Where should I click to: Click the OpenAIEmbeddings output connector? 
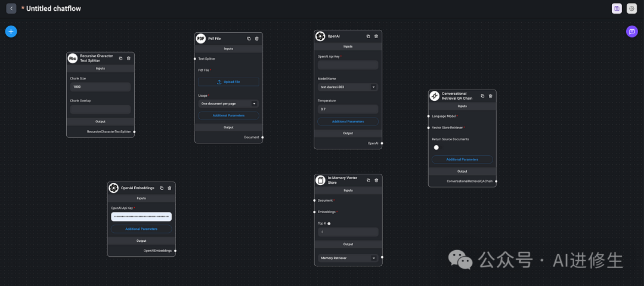(175, 251)
